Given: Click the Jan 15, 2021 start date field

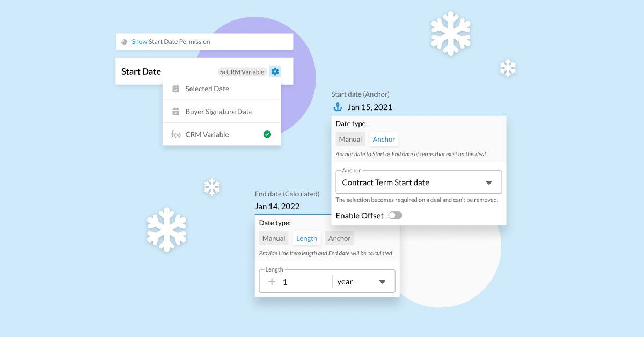Looking at the screenshot, I should click(419, 107).
